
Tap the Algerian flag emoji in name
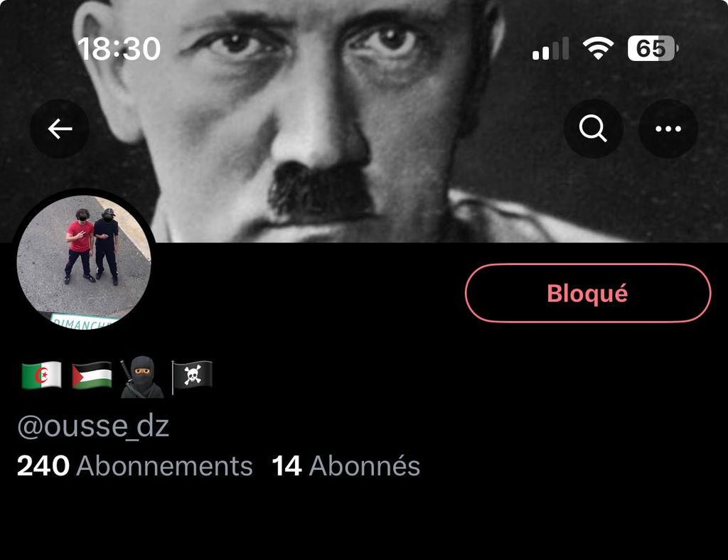[x=42, y=375]
